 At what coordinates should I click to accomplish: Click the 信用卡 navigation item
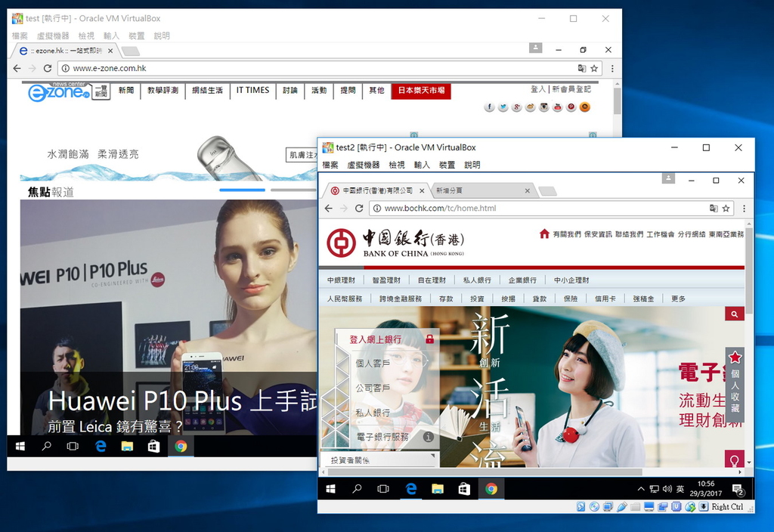coord(605,298)
